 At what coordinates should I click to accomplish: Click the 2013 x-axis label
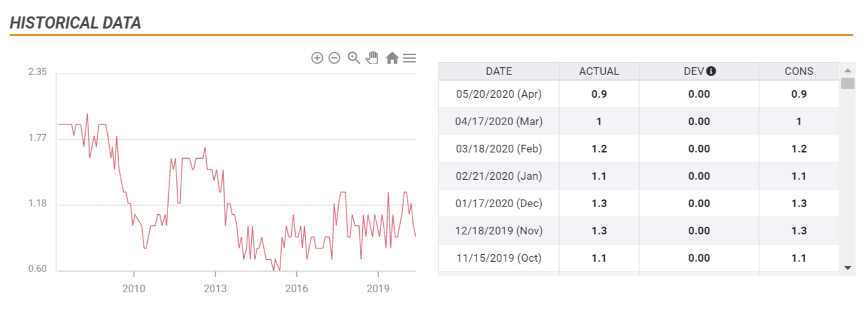pos(215,289)
